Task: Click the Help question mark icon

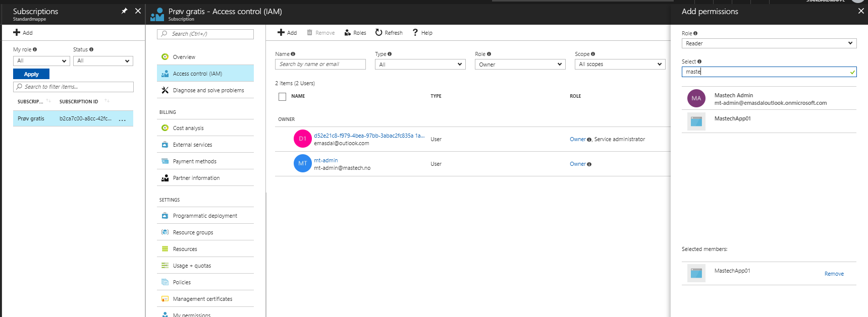Action: pos(415,33)
